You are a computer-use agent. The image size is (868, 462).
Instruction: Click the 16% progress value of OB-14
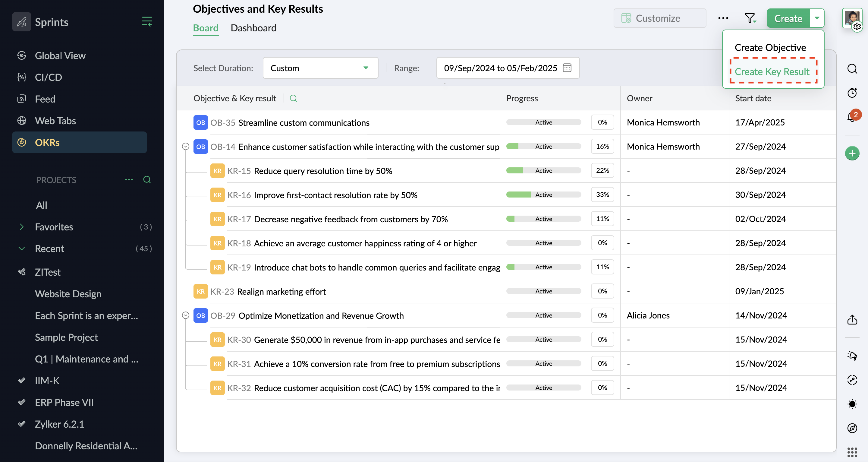(x=602, y=146)
